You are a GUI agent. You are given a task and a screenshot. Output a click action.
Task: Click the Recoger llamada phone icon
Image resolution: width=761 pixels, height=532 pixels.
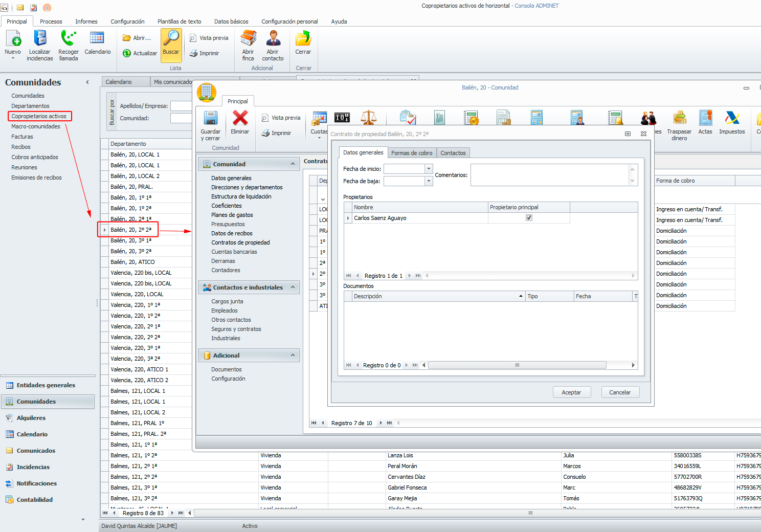[69, 39]
